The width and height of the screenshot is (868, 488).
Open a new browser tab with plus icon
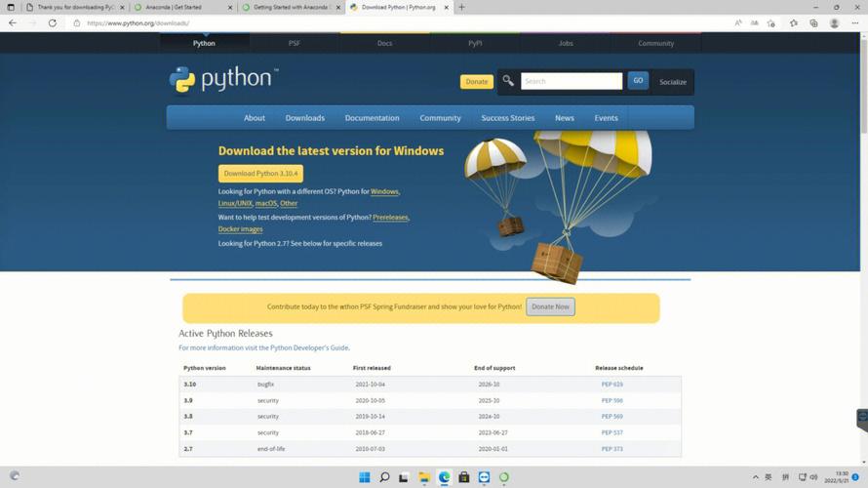coord(461,7)
